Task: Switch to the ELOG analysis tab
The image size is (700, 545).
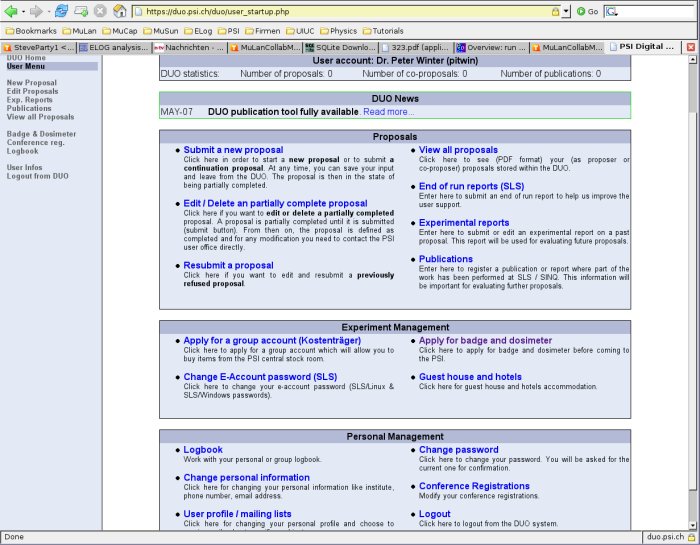Action: coord(113,47)
